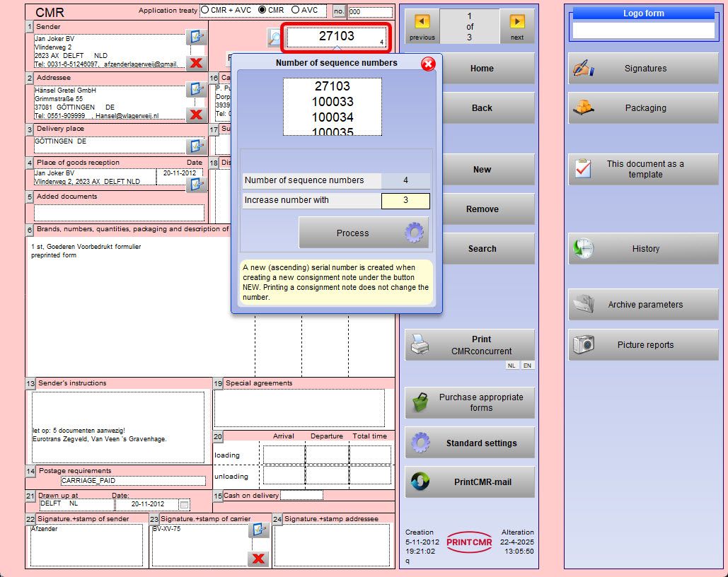The image size is (728, 577).
Task: Switch print language to EN
Action: [527, 366]
